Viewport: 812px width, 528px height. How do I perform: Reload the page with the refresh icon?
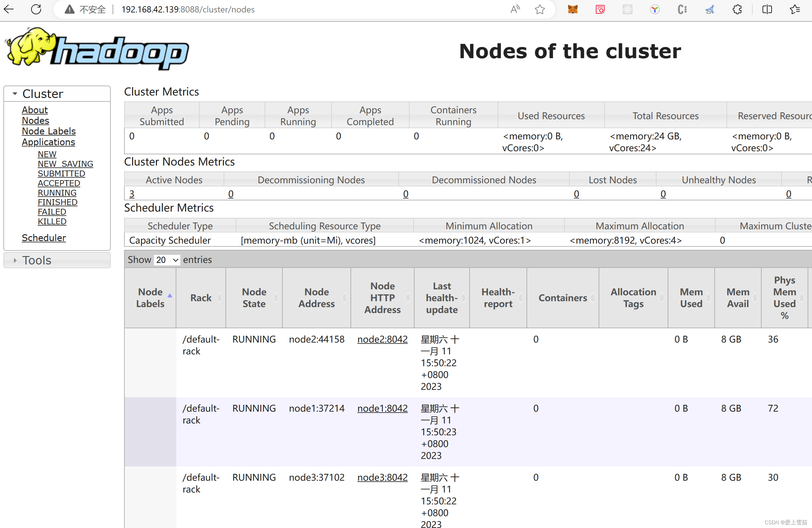pyautogui.click(x=36, y=9)
